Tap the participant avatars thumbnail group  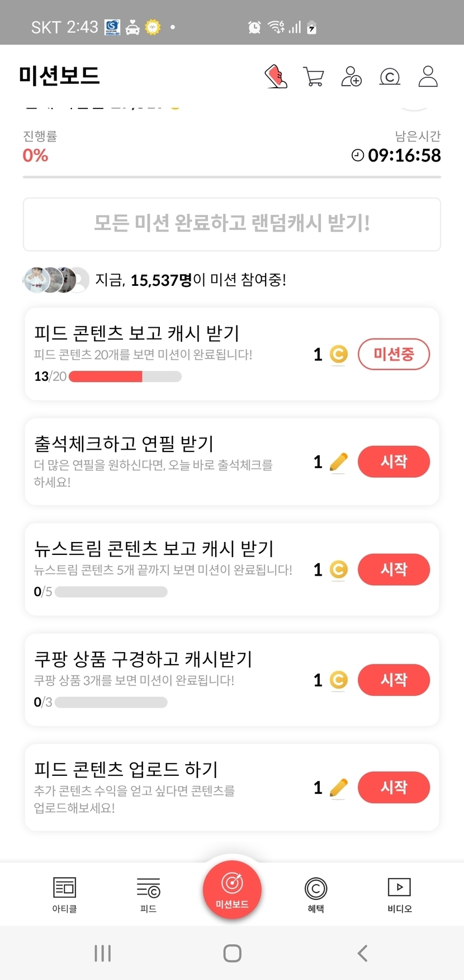[x=56, y=280]
